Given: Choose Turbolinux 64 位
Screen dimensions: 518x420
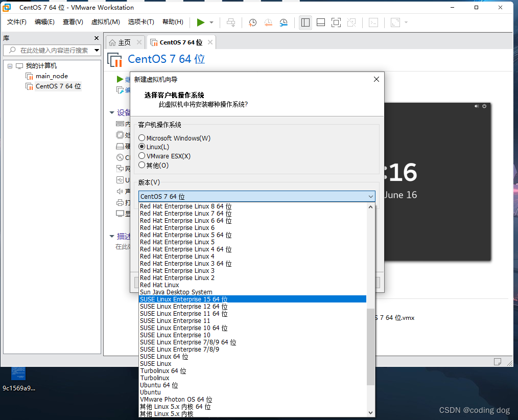Looking at the screenshot, I should pos(253,371).
